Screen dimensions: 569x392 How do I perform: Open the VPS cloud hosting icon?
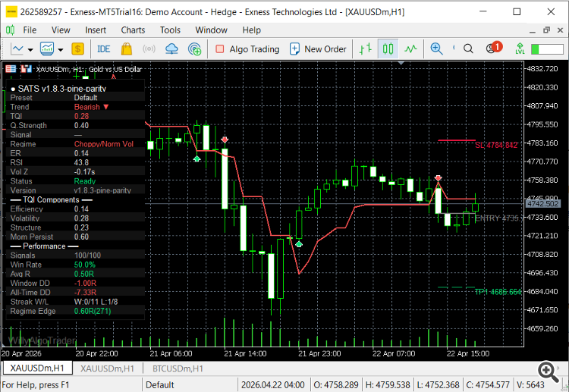(x=171, y=49)
